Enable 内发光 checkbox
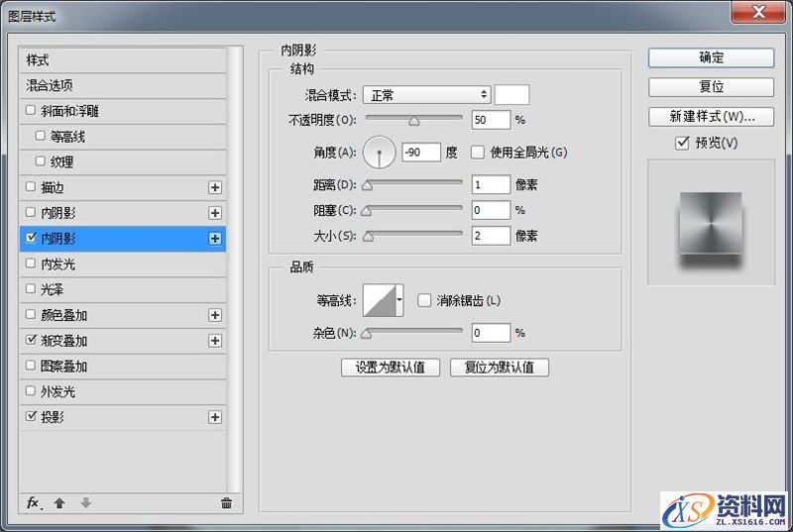 [x=31, y=264]
